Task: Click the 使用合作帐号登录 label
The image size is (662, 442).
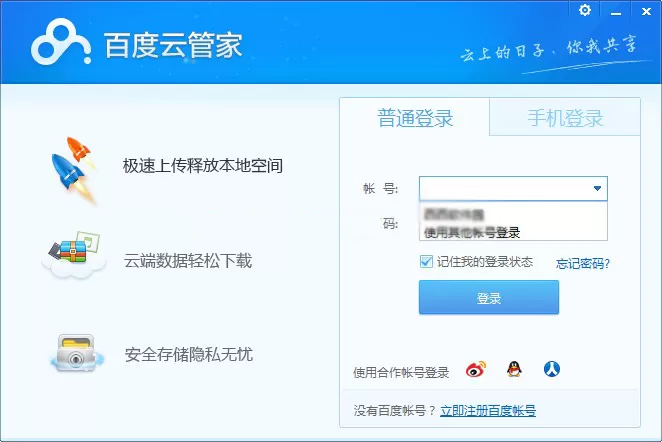Action: point(401,373)
